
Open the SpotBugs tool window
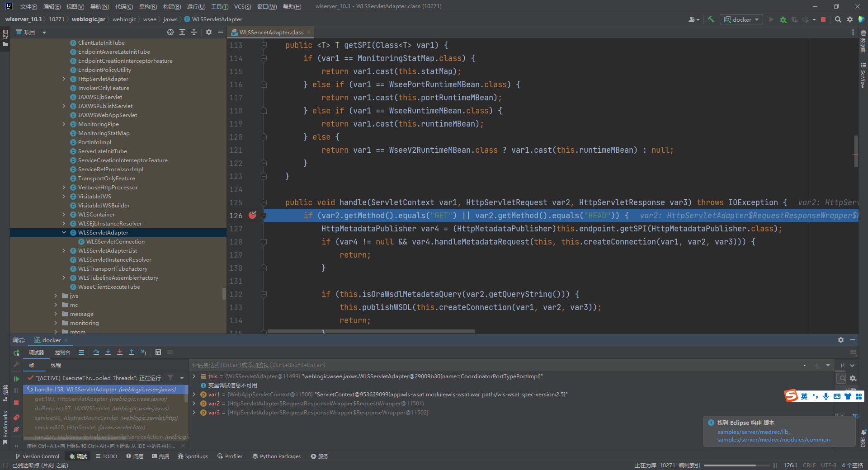(193, 456)
